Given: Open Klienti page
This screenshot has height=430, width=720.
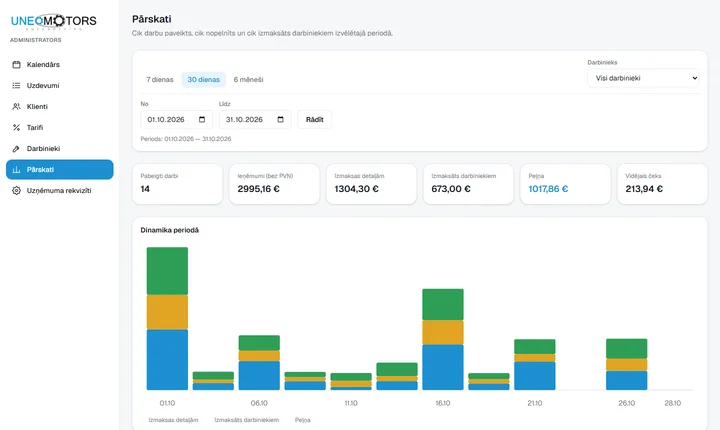Looking at the screenshot, I should click(60, 107).
